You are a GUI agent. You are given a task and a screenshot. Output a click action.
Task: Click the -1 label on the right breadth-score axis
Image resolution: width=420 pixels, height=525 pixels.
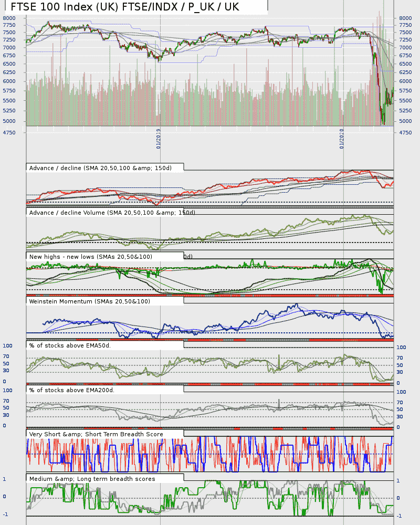click(x=399, y=516)
